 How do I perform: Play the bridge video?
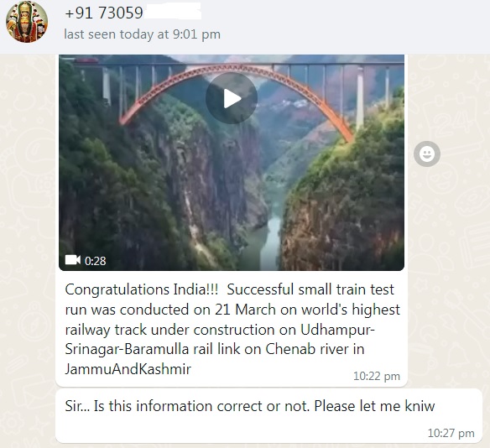click(232, 98)
